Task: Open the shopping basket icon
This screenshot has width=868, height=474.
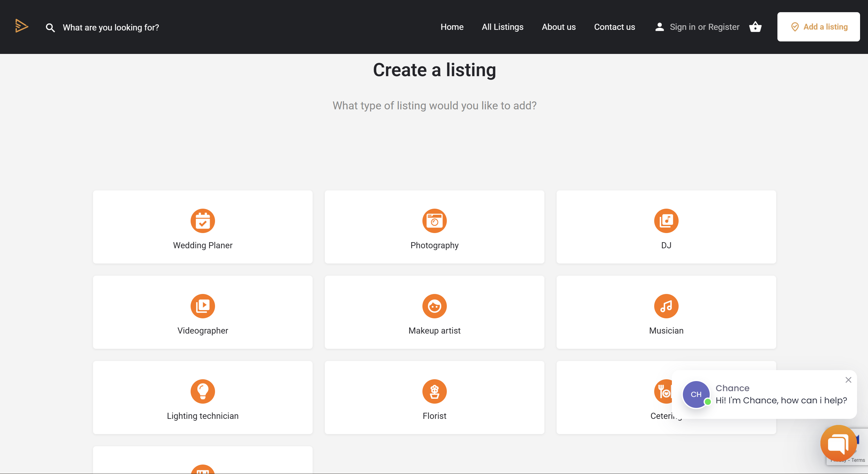Action: click(x=755, y=27)
